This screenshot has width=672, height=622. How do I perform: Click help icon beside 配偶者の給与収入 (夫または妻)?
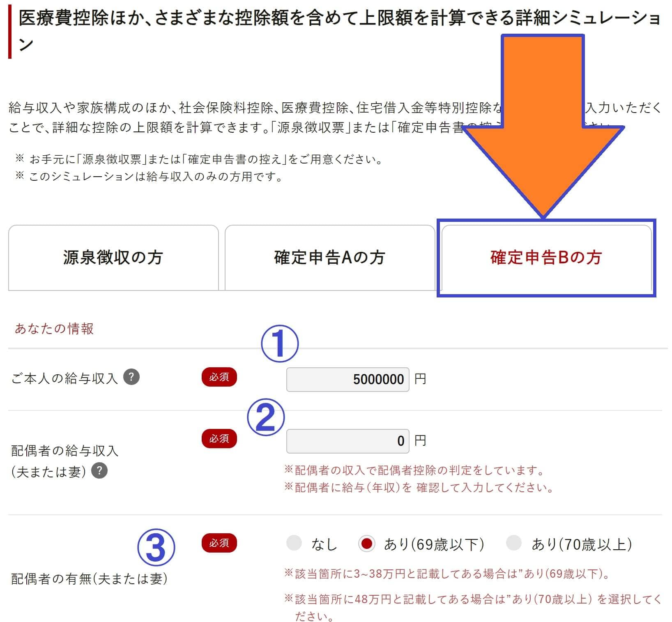pyautogui.click(x=99, y=470)
